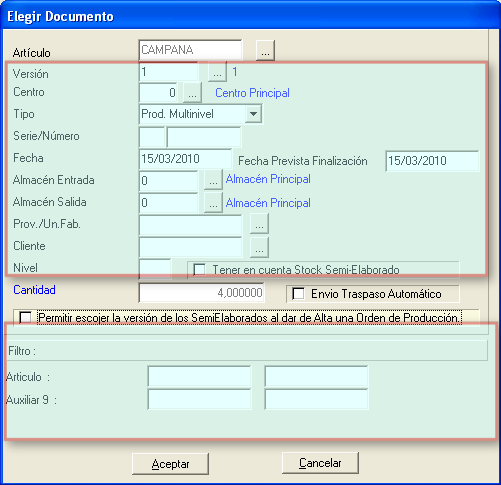Click the Aceptar button
The width and height of the screenshot is (501, 485).
click(x=170, y=464)
